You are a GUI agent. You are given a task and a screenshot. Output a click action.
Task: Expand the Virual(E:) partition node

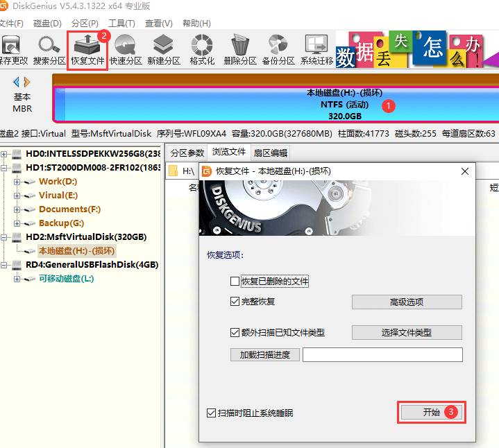(17, 196)
